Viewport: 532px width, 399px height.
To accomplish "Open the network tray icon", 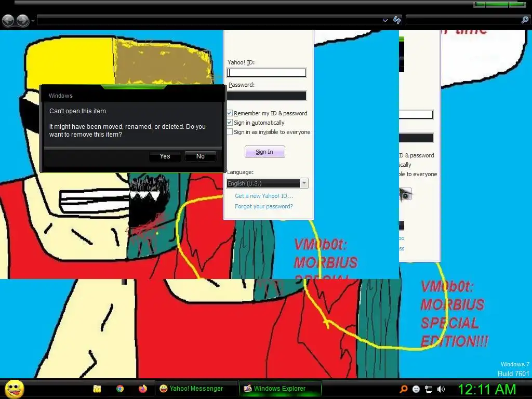I will click(x=429, y=390).
